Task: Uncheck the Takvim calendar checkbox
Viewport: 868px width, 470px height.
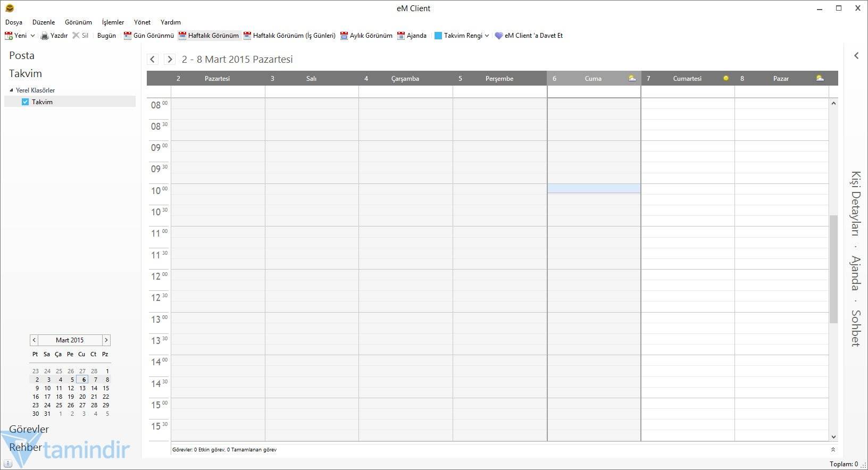Action: [25, 102]
